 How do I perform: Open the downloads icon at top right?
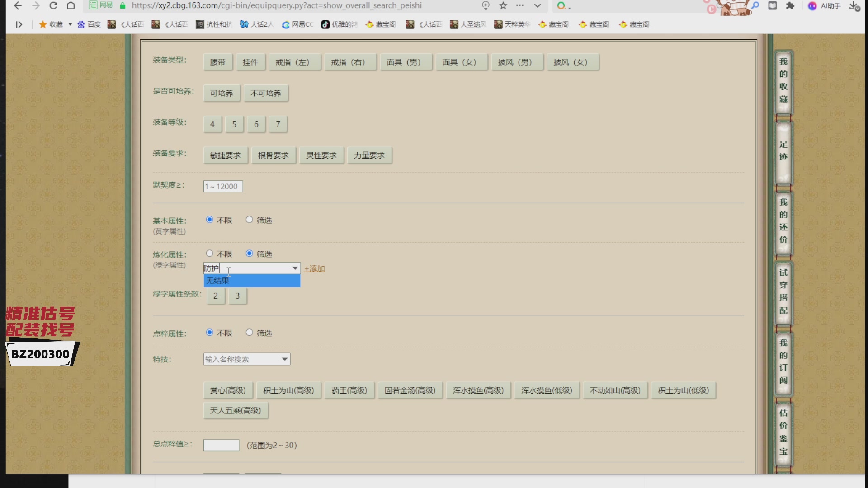click(854, 5)
